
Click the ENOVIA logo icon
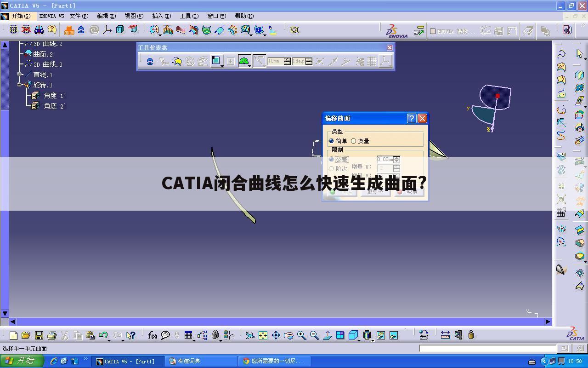[x=396, y=31]
